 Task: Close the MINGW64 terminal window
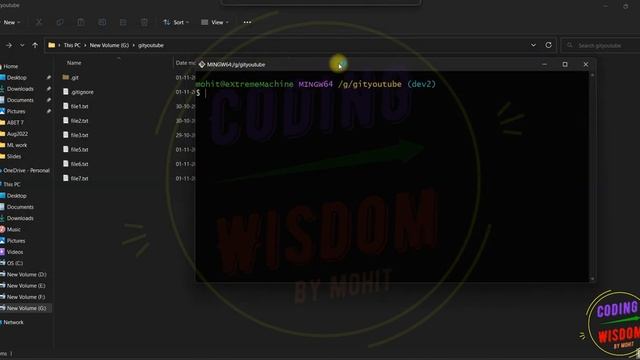click(586, 64)
